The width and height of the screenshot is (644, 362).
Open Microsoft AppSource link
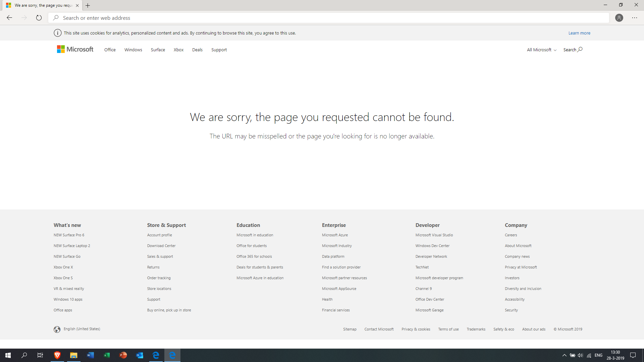coord(339,289)
